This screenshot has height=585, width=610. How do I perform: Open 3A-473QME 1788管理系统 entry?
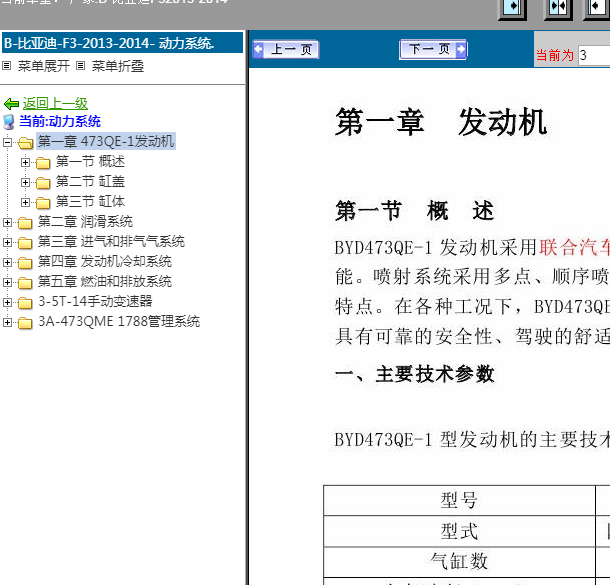tap(119, 321)
